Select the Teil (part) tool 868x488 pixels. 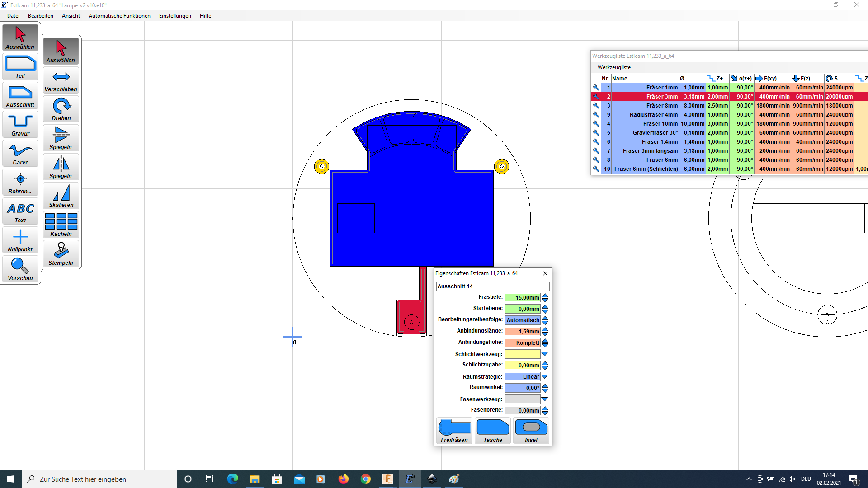20,67
